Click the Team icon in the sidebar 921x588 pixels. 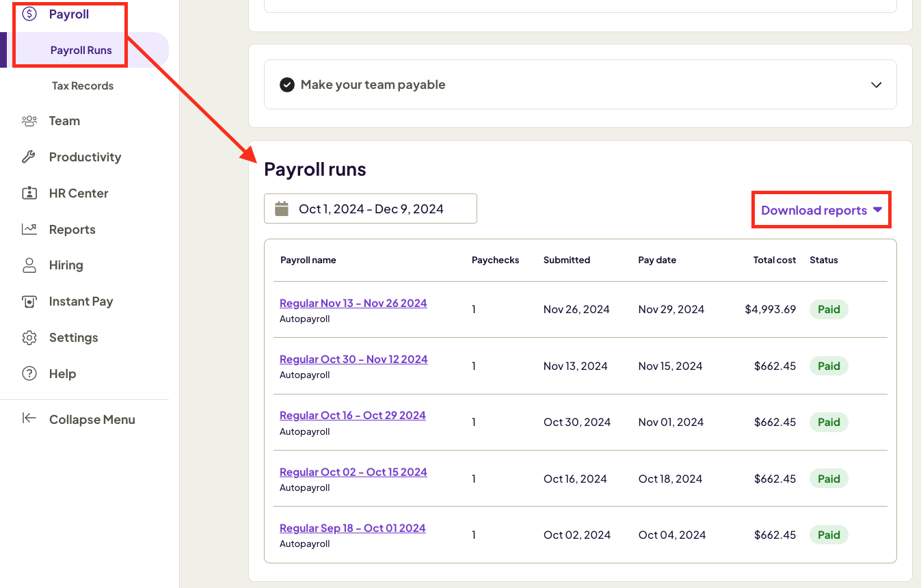[29, 120]
